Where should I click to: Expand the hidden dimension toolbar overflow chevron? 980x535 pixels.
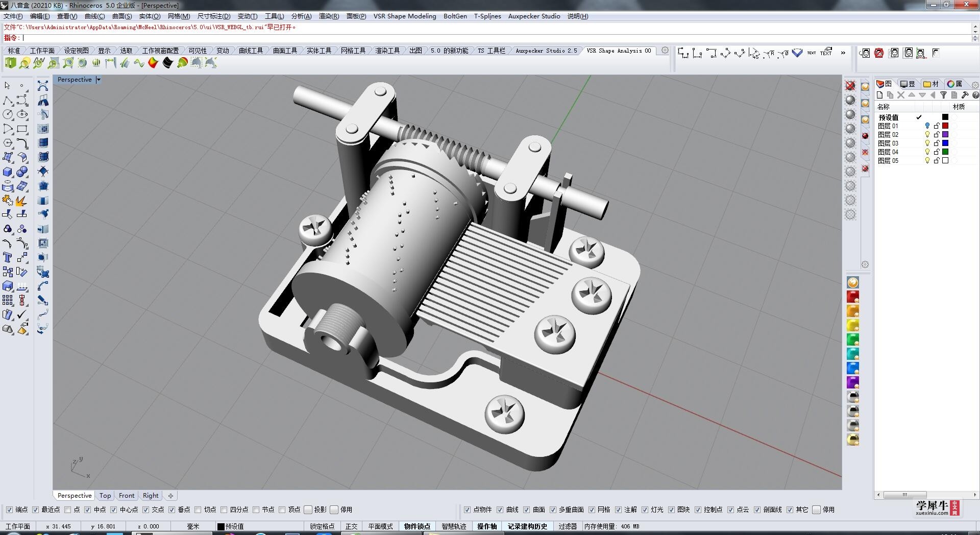click(843, 53)
